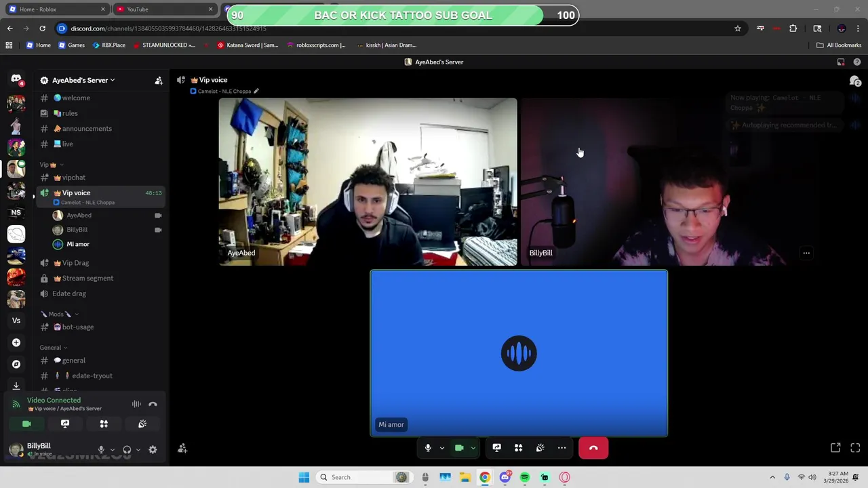Click the disconnect phone icon in voice panel

coord(153,404)
